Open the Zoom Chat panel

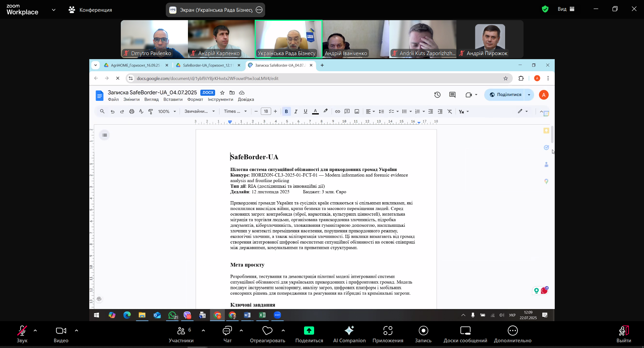pyautogui.click(x=227, y=331)
